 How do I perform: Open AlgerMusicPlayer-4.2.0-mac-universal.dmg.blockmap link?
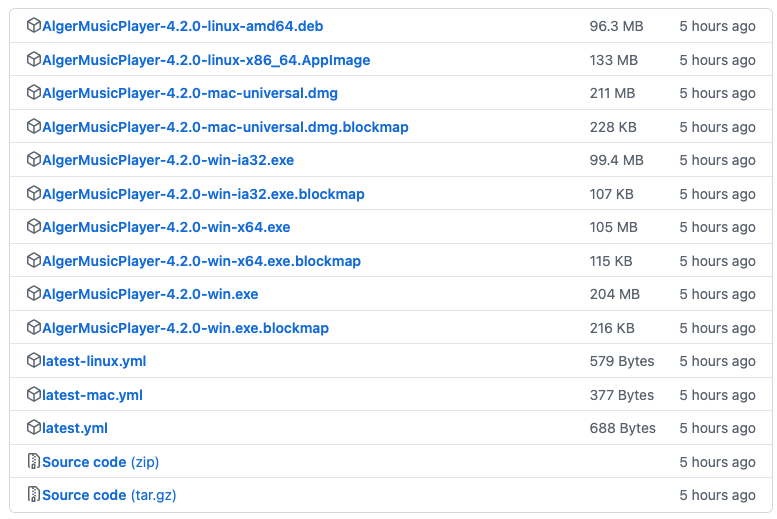[x=225, y=127]
